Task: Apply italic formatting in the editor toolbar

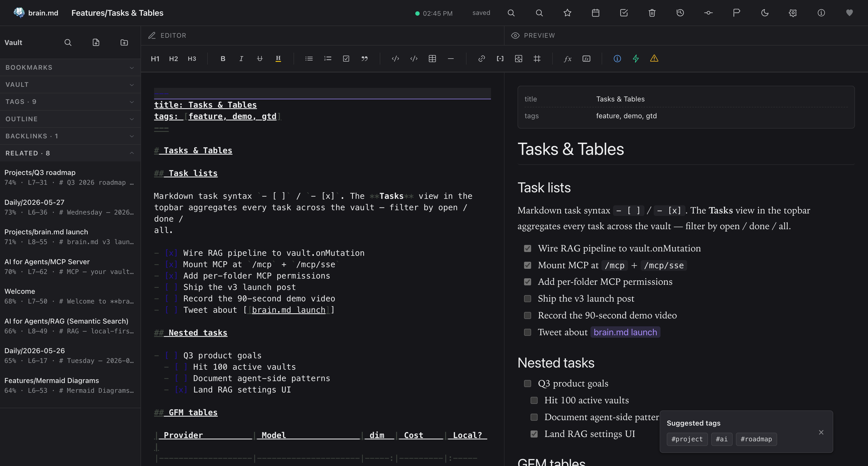Action: coord(241,59)
